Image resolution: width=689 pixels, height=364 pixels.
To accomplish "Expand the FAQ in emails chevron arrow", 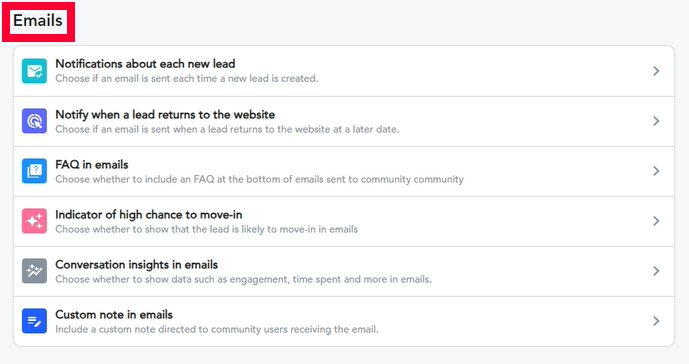I will [x=656, y=171].
